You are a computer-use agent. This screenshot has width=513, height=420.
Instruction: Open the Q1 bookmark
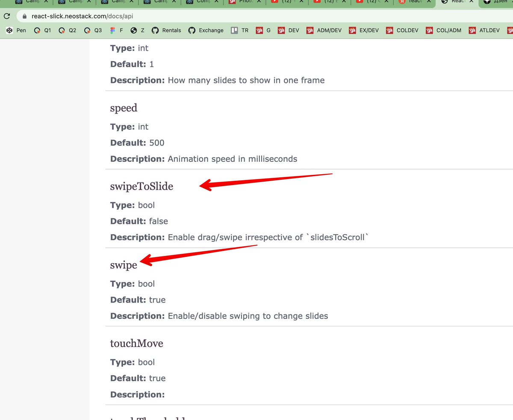coord(43,30)
